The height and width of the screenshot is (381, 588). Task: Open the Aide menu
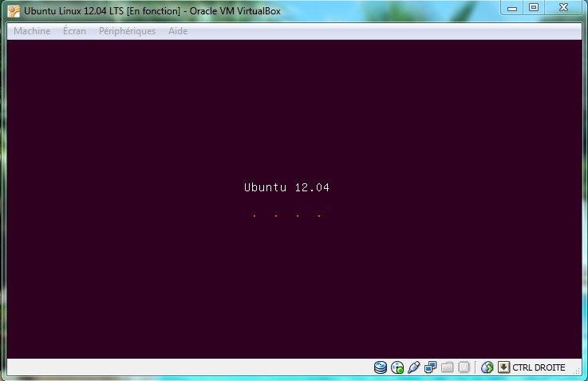178,31
